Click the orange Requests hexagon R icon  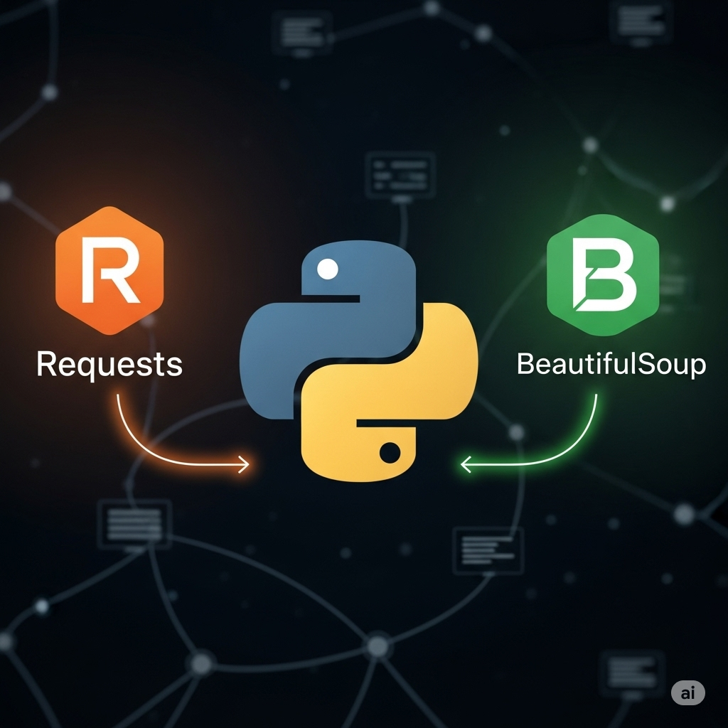109,271
